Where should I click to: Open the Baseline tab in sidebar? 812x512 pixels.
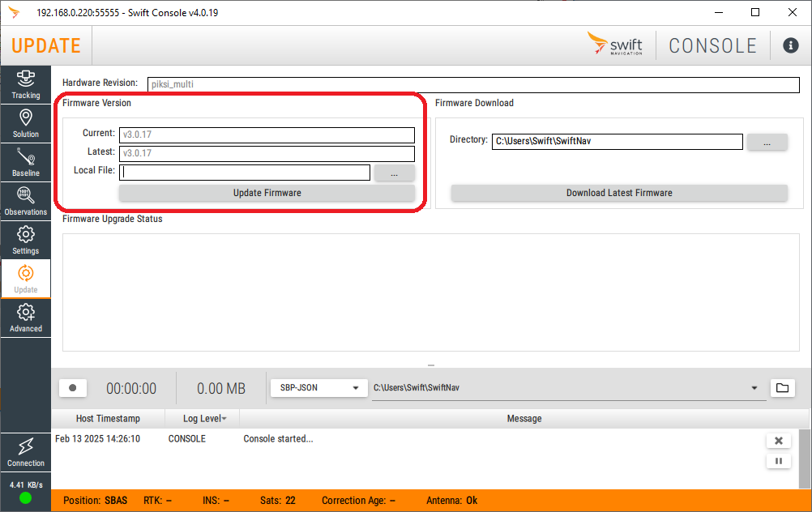point(25,163)
